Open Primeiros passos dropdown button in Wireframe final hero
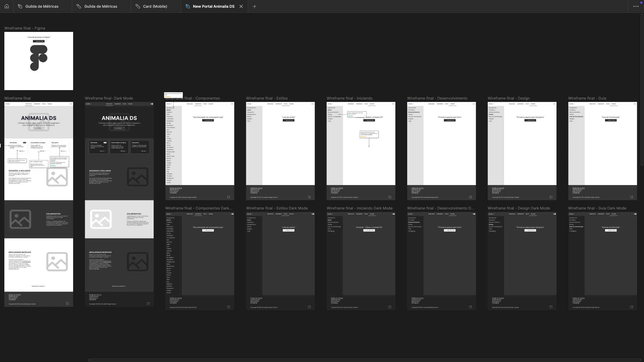 (x=39, y=128)
